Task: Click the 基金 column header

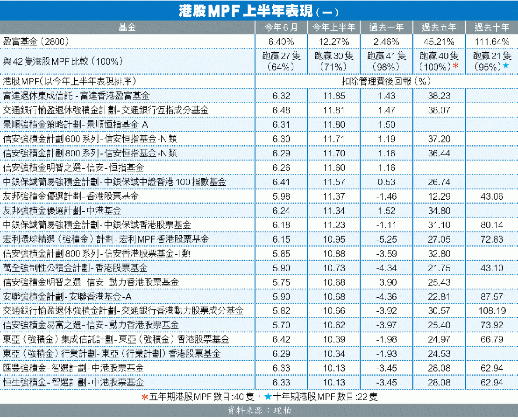Action: 127,28
